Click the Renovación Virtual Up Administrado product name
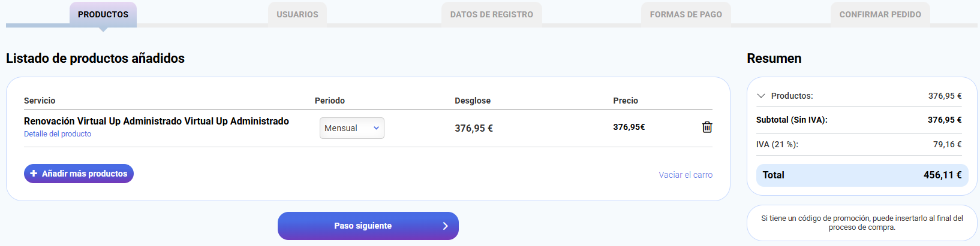The height and width of the screenshot is (246, 980). 156,121
